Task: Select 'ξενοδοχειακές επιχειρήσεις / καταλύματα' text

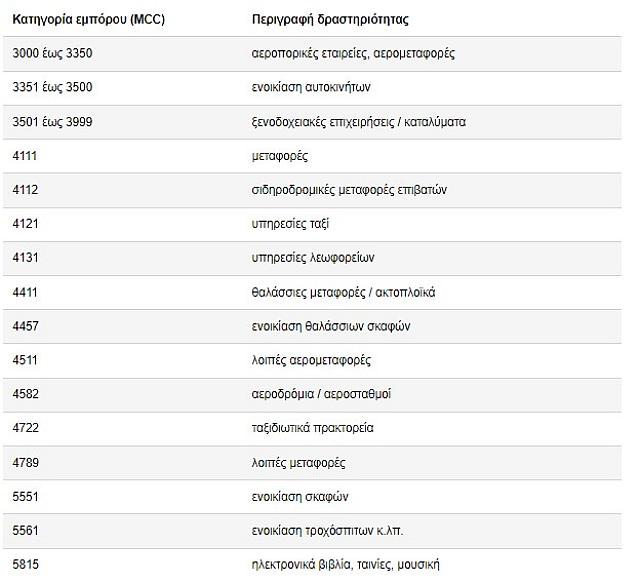Action: pos(359,122)
